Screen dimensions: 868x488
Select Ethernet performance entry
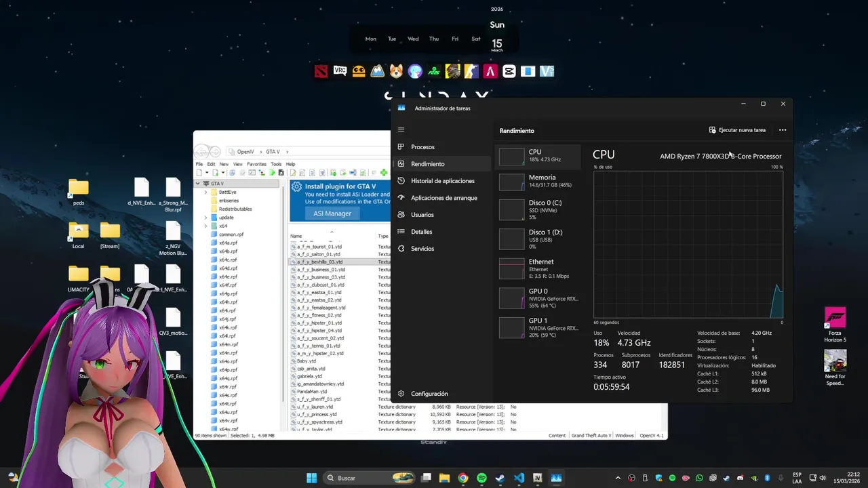538,268
